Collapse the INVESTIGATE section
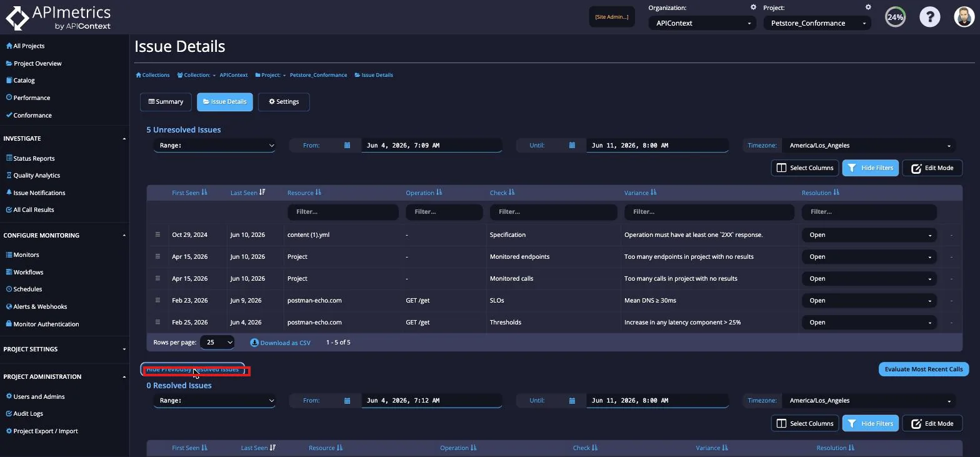Screen dimensions: 980x457 [64, 138]
